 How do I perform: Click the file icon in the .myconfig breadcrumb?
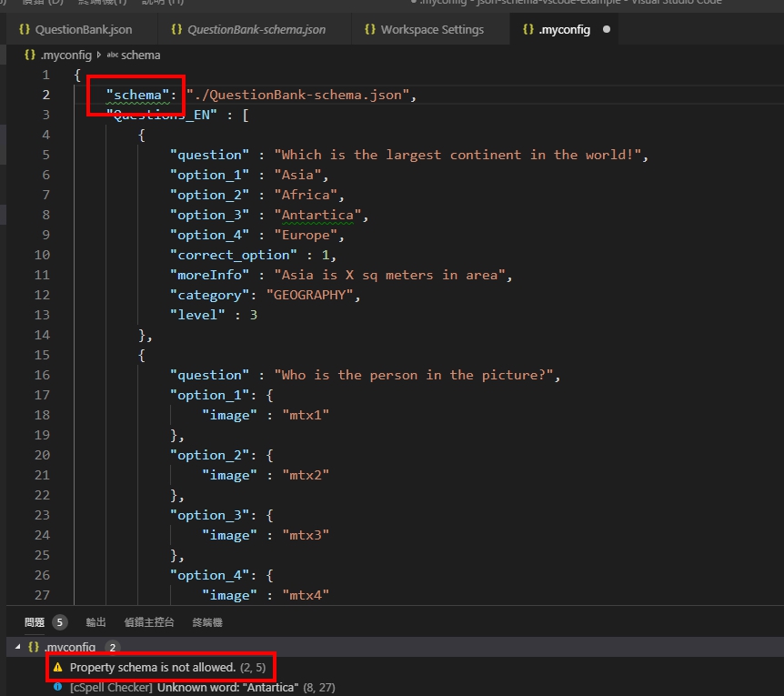point(30,55)
